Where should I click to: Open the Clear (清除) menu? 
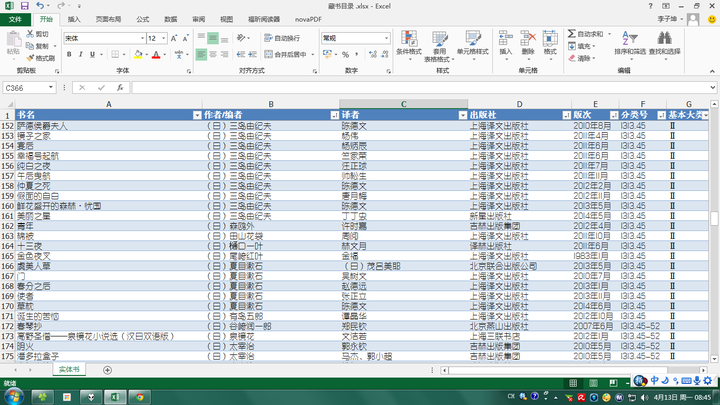coord(580,58)
